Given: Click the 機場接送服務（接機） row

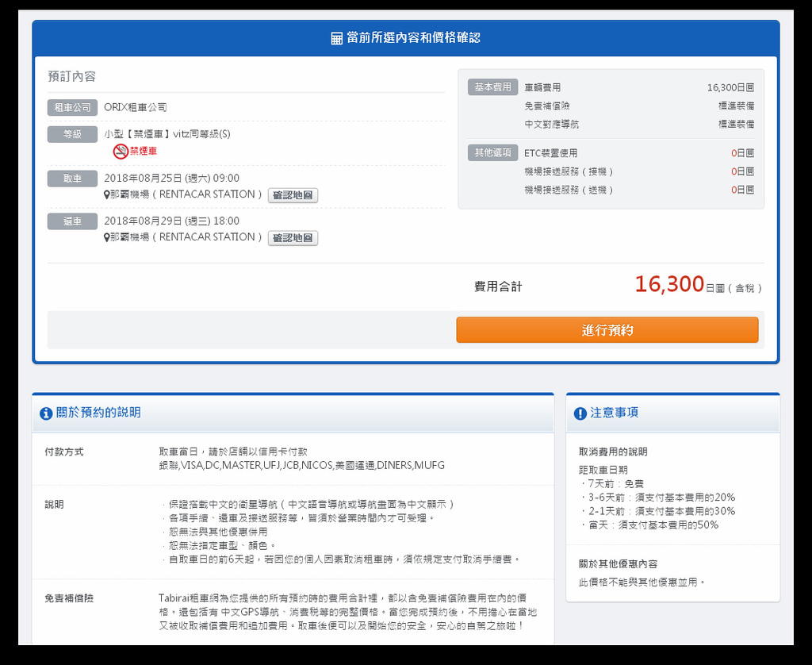Looking at the screenshot, I should (x=639, y=171).
